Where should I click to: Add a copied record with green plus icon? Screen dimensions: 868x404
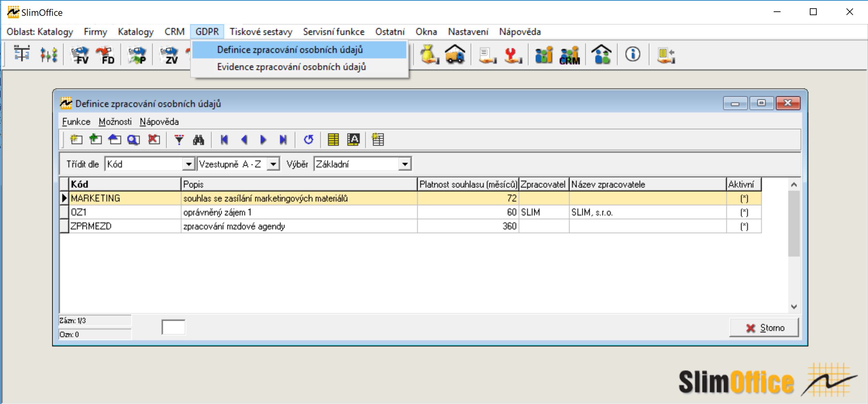pos(95,139)
